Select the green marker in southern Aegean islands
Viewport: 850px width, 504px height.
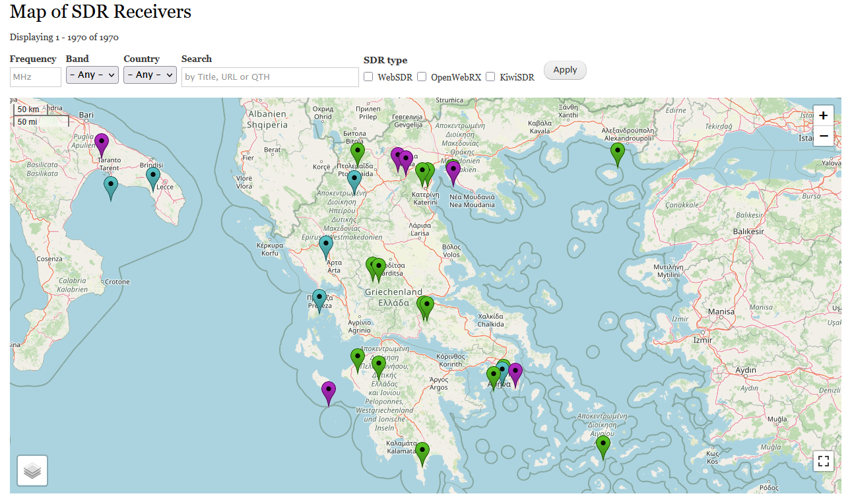[603, 447]
